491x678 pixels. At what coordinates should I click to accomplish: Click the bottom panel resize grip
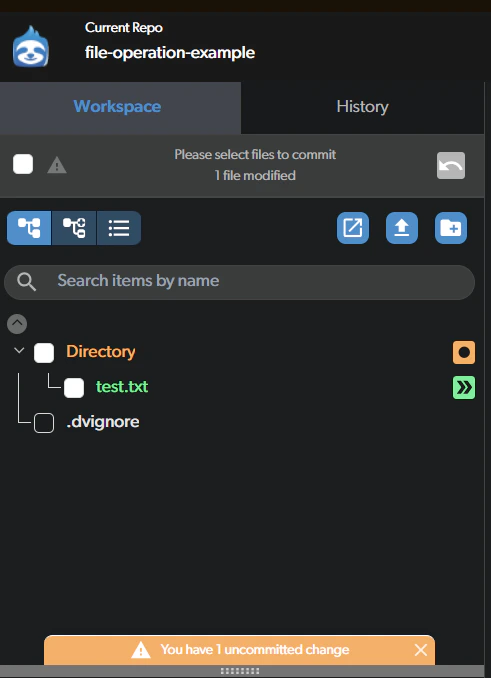(x=240, y=672)
